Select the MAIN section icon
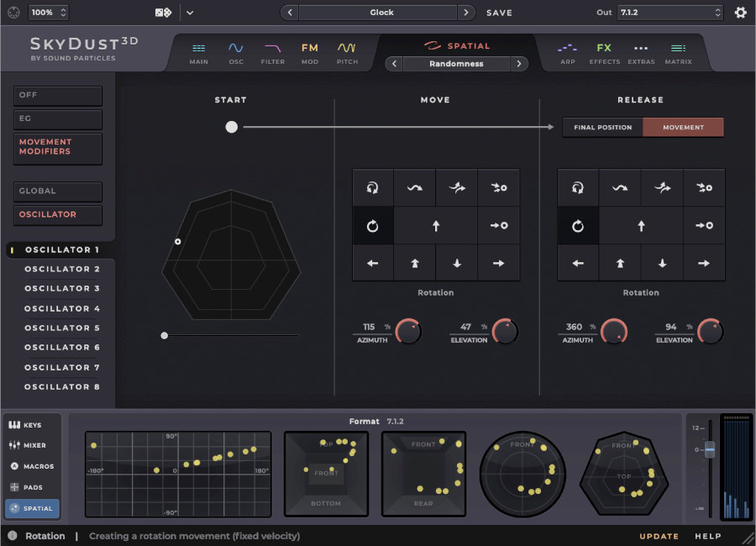This screenshot has height=546, width=756. click(198, 52)
